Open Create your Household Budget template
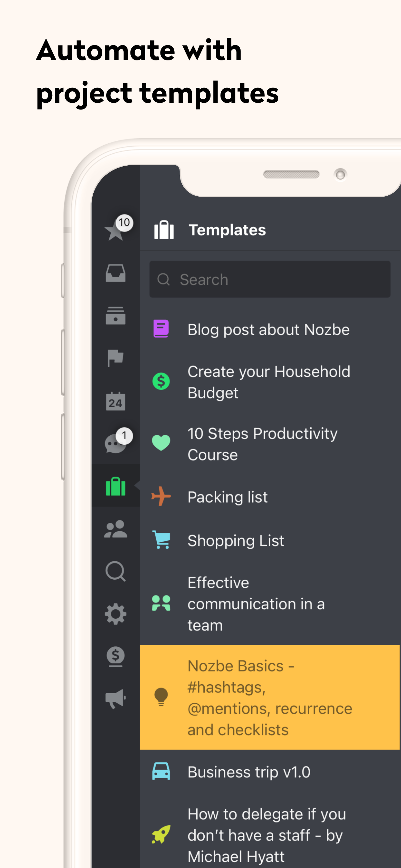Image resolution: width=401 pixels, height=868 pixels. 270,382
